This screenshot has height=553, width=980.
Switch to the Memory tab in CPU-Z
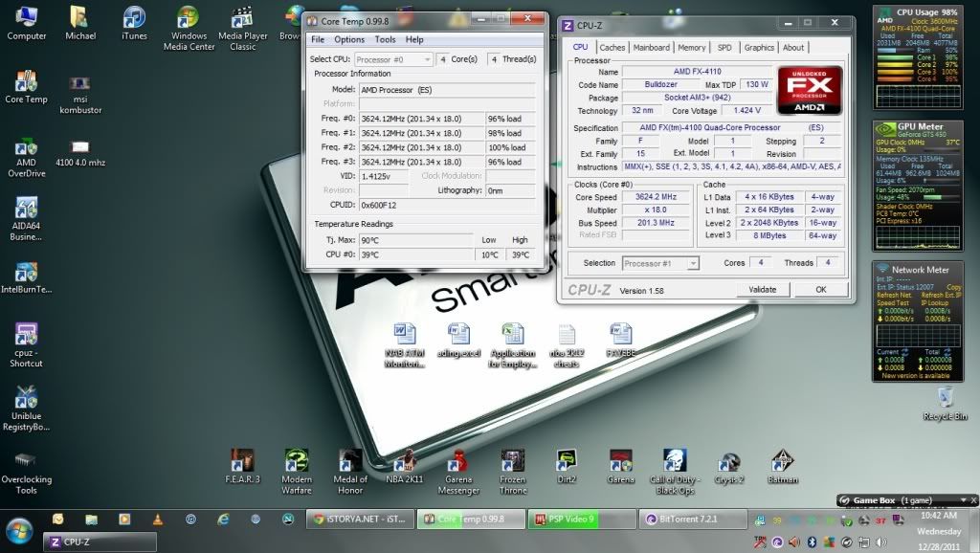coord(691,48)
